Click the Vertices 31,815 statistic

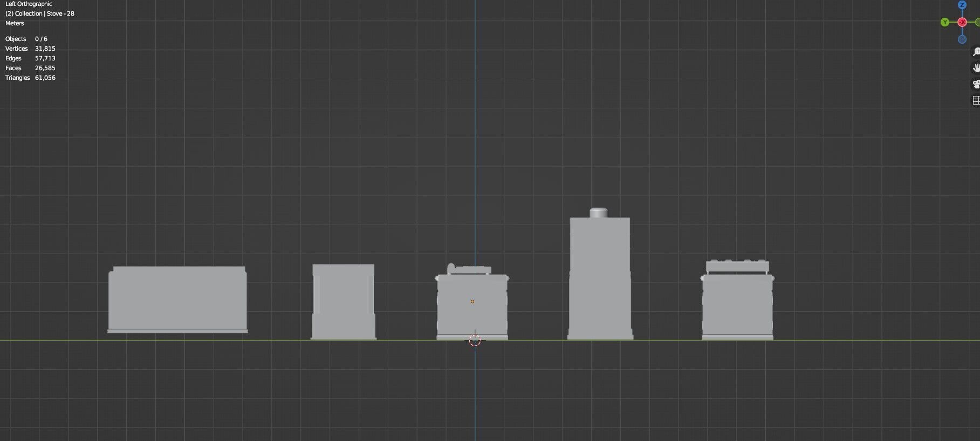(x=30, y=49)
